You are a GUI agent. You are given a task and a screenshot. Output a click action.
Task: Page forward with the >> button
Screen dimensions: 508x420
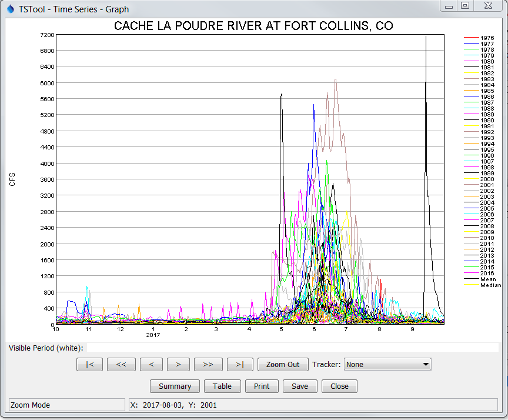(x=208, y=364)
